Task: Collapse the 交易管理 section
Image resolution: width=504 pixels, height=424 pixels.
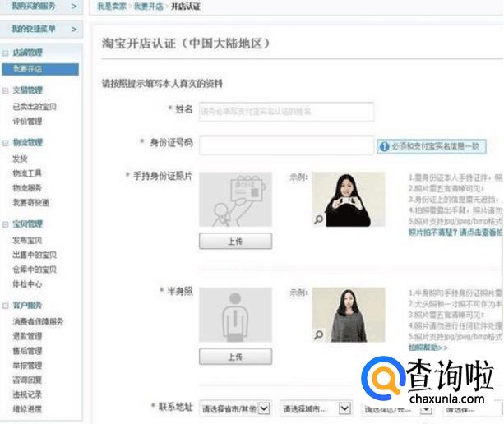Action: click(6, 90)
